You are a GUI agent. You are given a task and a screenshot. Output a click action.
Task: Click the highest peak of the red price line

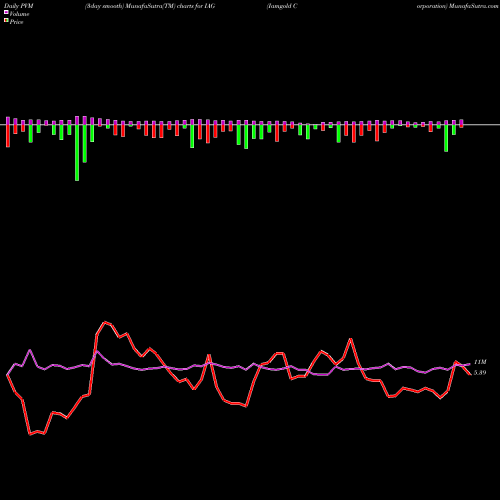pos(105,322)
